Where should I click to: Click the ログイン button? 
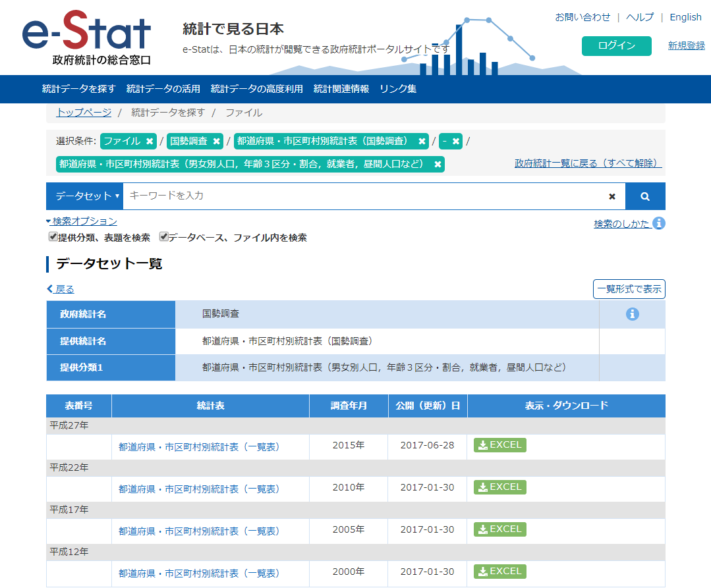[x=616, y=45]
